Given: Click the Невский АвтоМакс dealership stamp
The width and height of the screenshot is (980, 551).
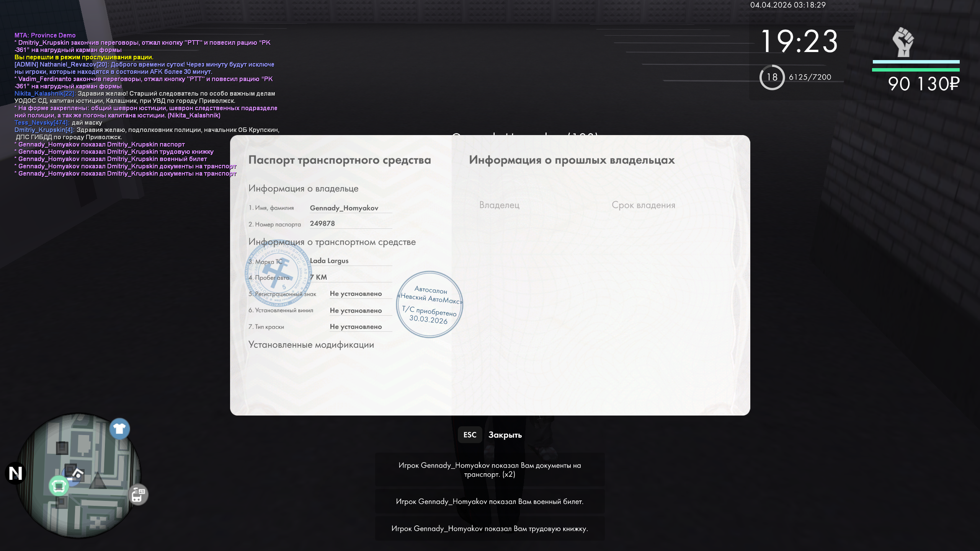Looking at the screenshot, I should point(430,305).
